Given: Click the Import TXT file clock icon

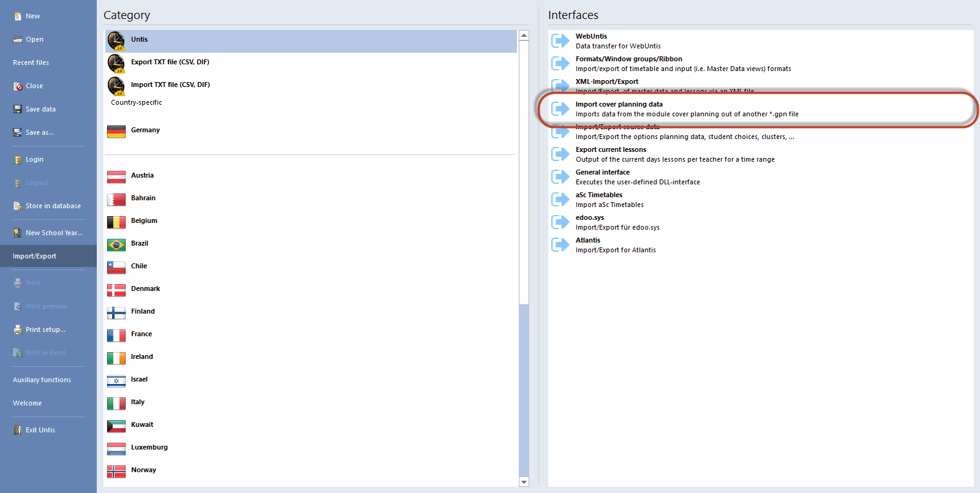Looking at the screenshot, I should pos(116,86).
